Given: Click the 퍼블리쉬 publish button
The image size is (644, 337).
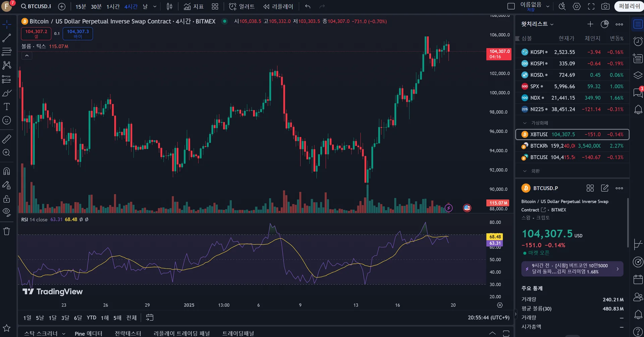Looking at the screenshot, I should point(629,6).
